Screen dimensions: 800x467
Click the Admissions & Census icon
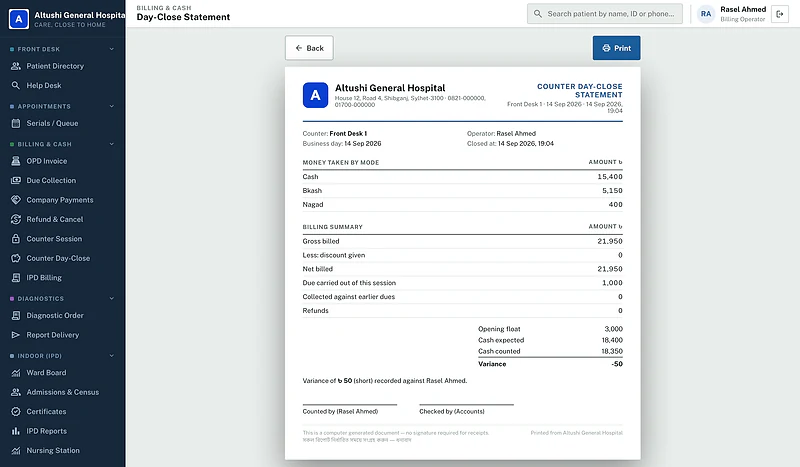point(16,392)
